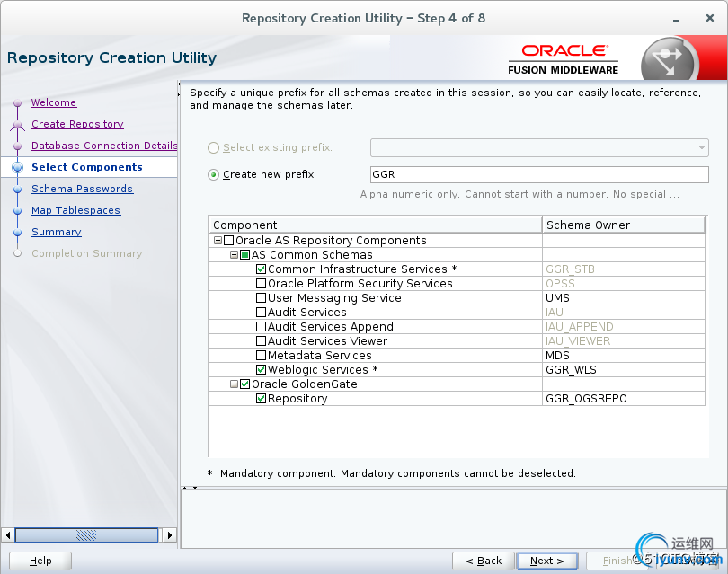
Task: Select the Select Components step
Action: 87,167
